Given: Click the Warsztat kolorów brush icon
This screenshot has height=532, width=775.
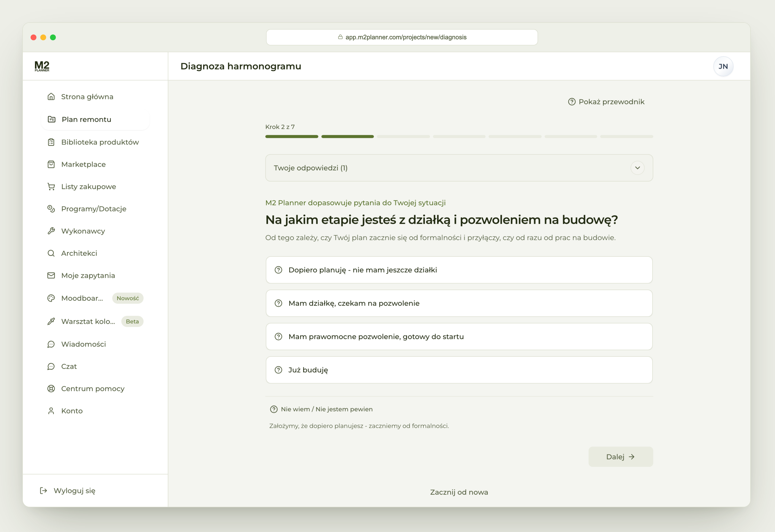Looking at the screenshot, I should pyautogui.click(x=51, y=321).
